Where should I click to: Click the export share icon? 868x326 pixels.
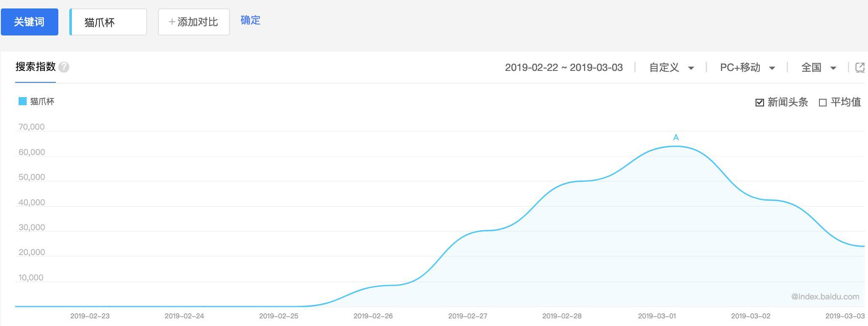[x=860, y=68]
